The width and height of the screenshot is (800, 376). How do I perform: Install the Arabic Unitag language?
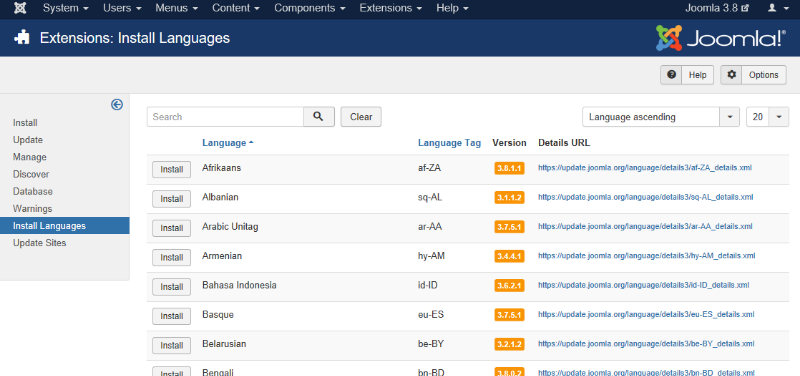tap(171, 228)
